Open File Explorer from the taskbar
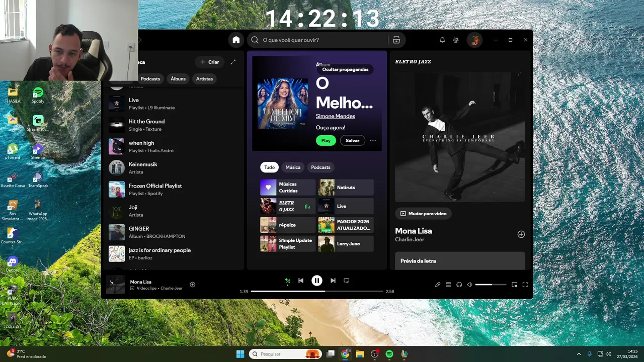This screenshot has width=644, height=362. click(360, 354)
